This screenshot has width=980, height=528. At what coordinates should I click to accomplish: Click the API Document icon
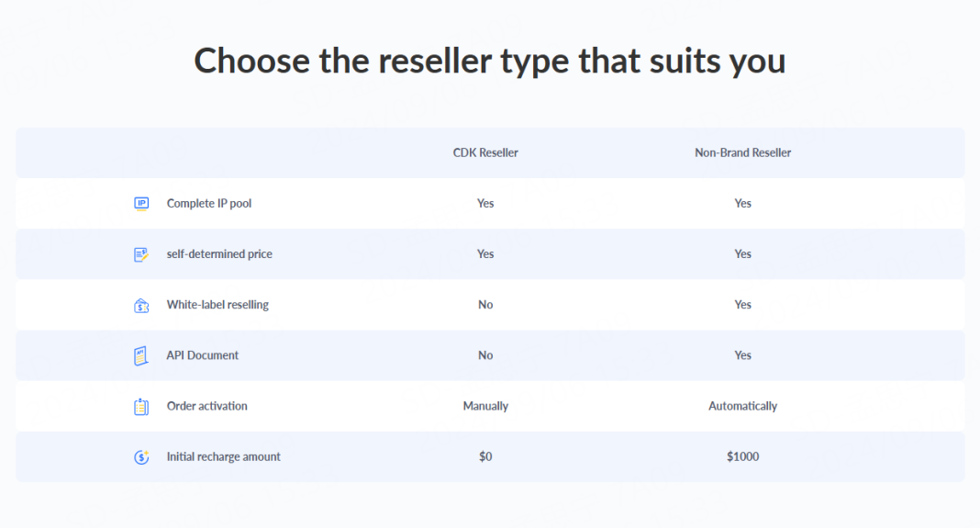pyautogui.click(x=141, y=355)
